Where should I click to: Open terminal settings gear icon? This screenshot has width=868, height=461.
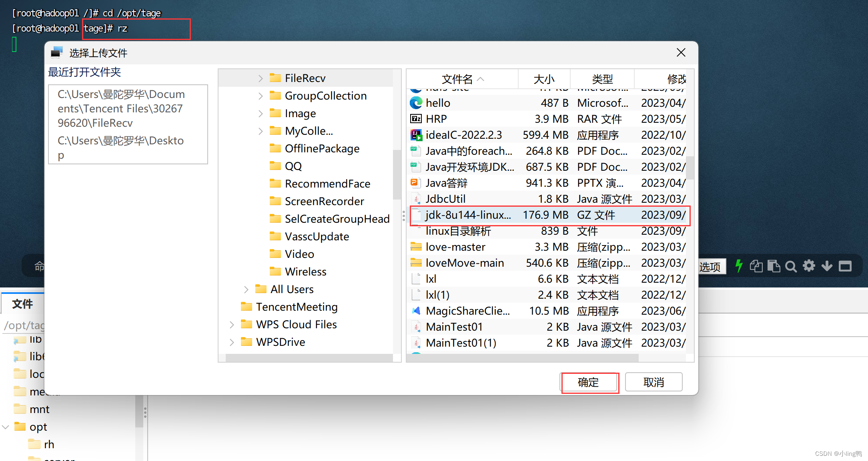(x=809, y=266)
